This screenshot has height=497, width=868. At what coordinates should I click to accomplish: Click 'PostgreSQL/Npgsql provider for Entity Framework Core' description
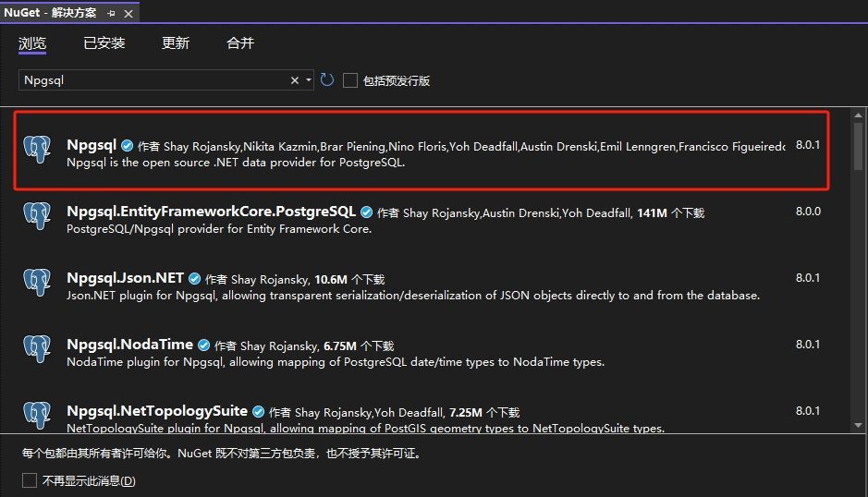(219, 229)
